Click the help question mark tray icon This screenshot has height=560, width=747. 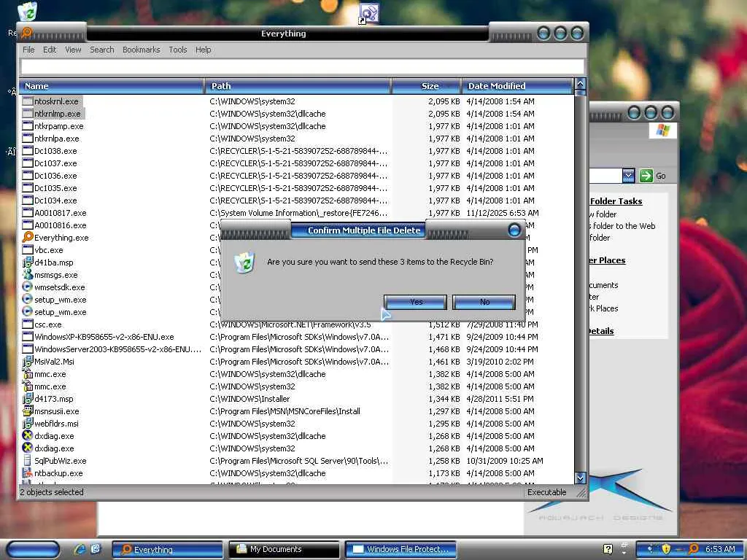click(608, 549)
